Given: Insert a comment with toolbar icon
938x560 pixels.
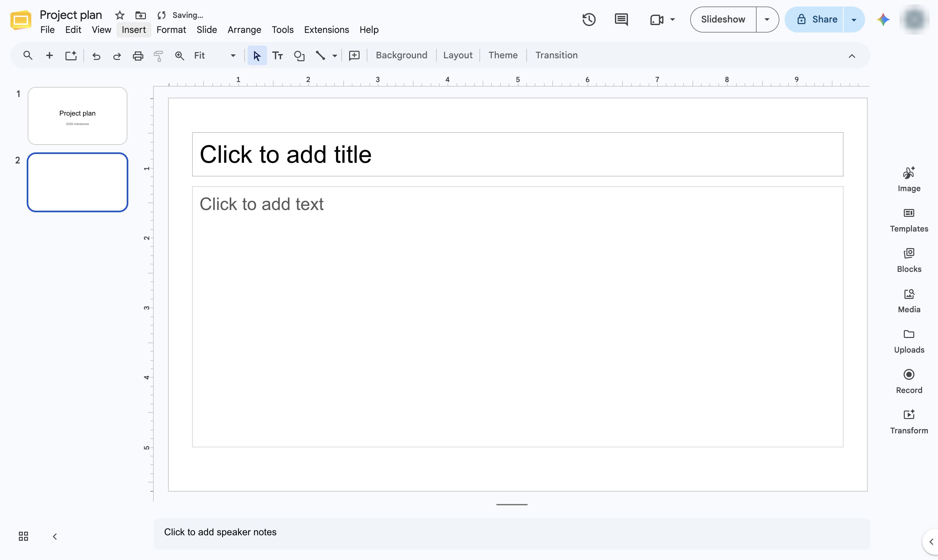Looking at the screenshot, I should coord(354,55).
